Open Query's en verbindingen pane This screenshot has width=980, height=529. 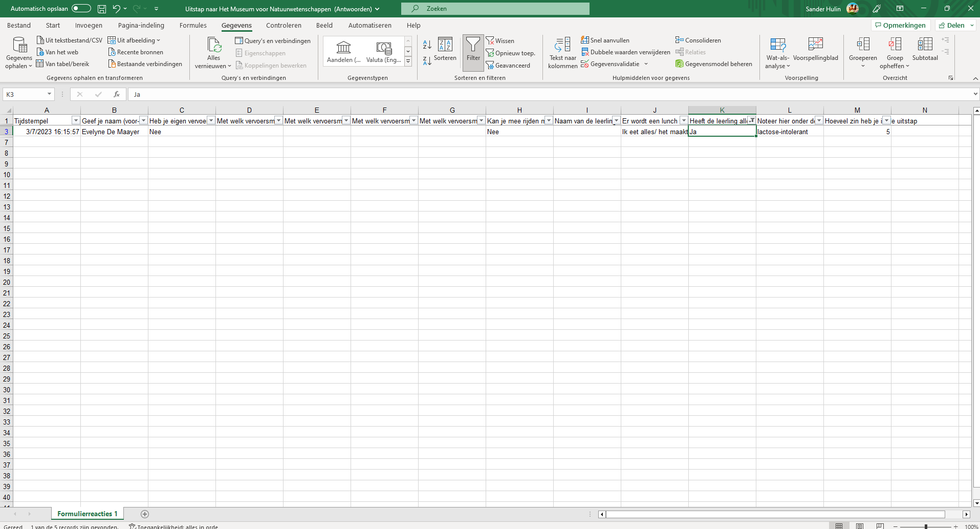[x=273, y=40]
